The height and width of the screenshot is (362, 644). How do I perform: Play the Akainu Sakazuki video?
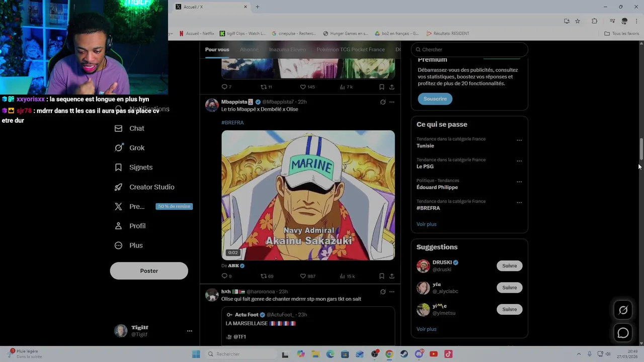[308, 195]
